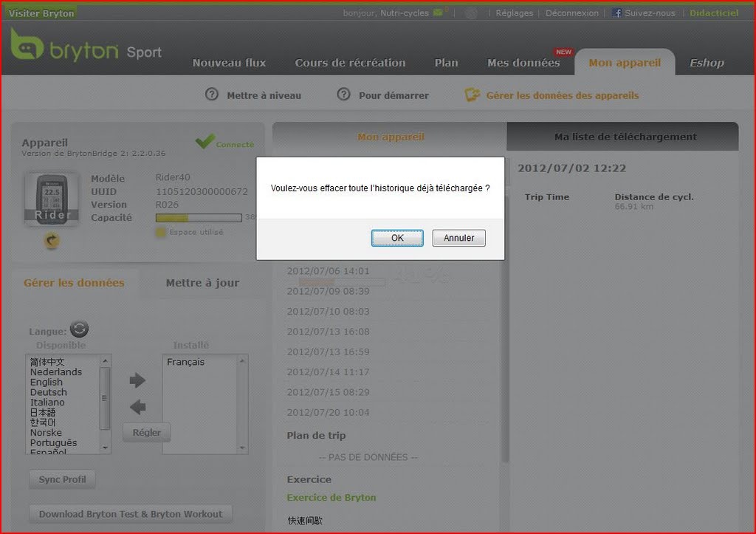
Task: Select the Ma liste de téléchargement tab
Action: tap(625, 137)
